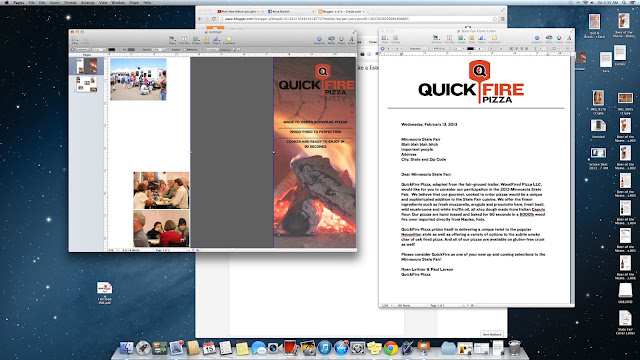This screenshot has height=360, width=640.
Task: Insert a Text Box in the brochure document
Action: (x=184, y=40)
